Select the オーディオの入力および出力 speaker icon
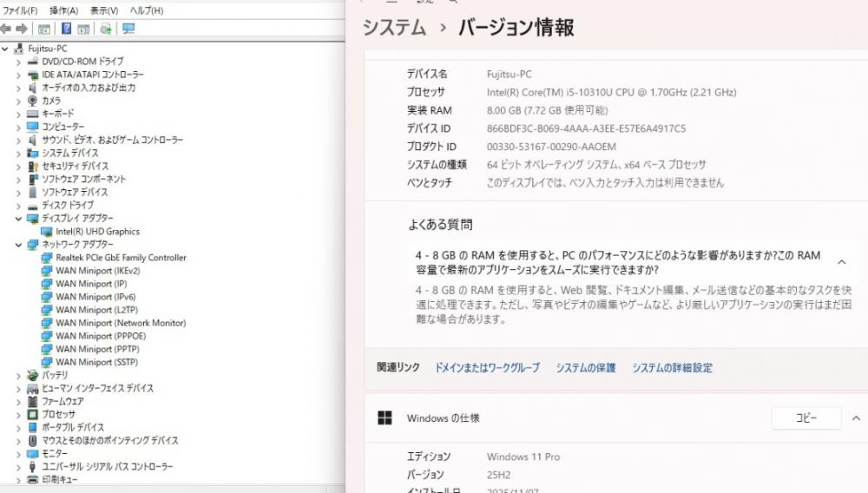Image resolution: width=868 pixels, height=493 pixels. pos(33,88)
